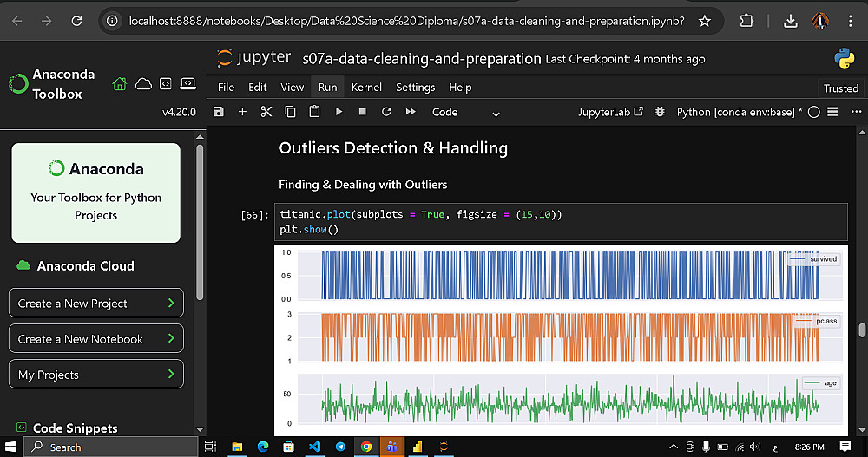Open the Settings menu
868x457 pixels.
(x=415, y=88)
